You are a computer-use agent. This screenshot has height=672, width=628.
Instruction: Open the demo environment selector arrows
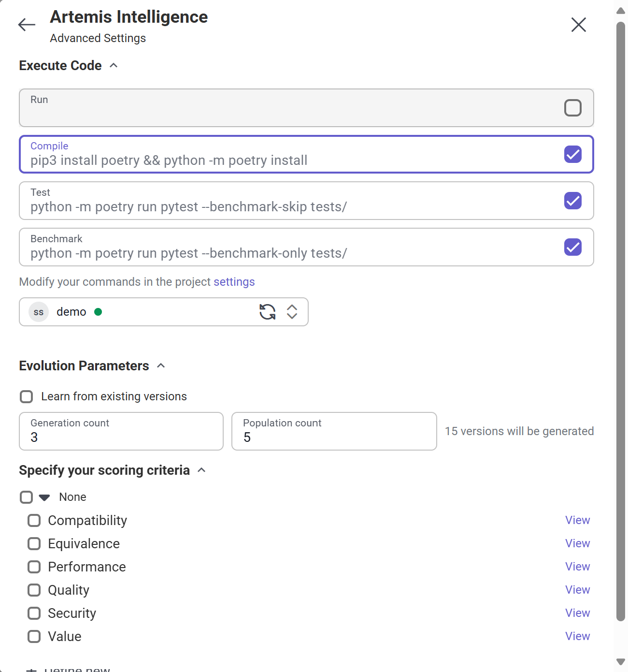tap(292, 312)
